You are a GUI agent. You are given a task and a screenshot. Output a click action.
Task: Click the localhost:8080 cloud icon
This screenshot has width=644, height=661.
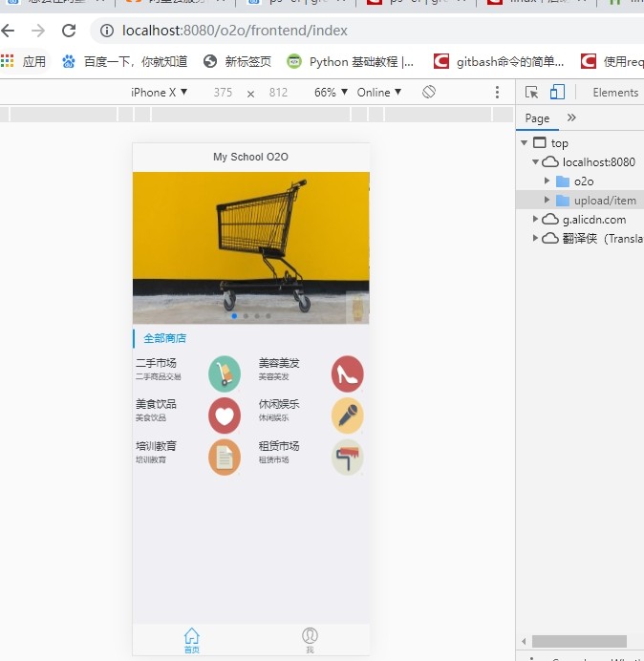(550, 161)
